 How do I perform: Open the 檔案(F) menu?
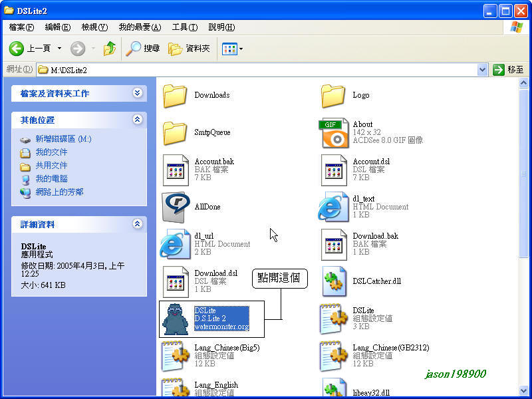click(x=21, y=27)
